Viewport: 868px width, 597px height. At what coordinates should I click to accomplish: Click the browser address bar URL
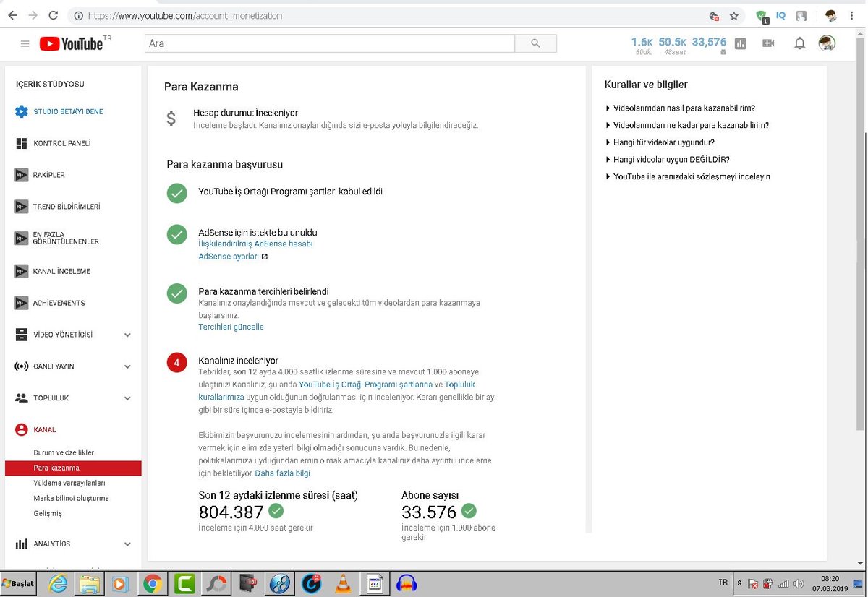[185, 15]
